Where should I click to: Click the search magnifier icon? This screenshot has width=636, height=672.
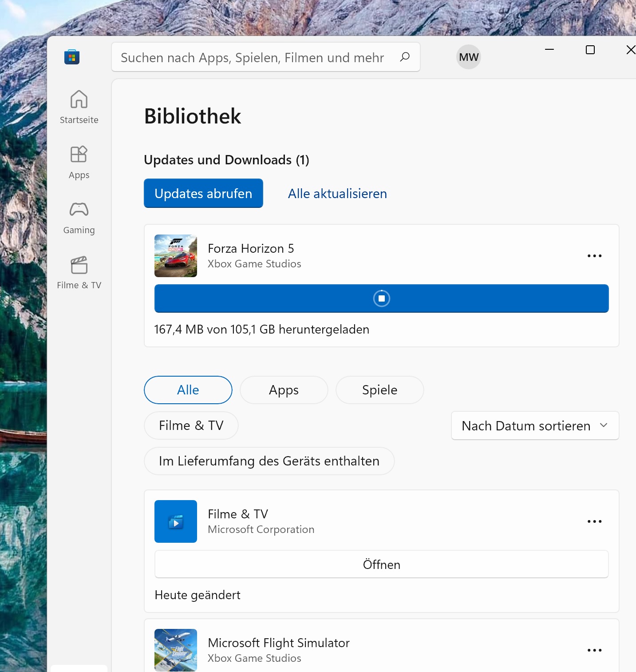pyautogui.click(x=404, y=57)
